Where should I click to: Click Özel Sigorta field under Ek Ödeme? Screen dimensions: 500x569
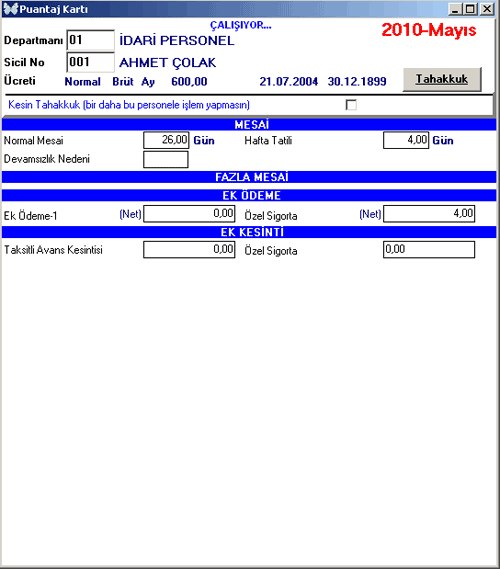tap(429, 213)
